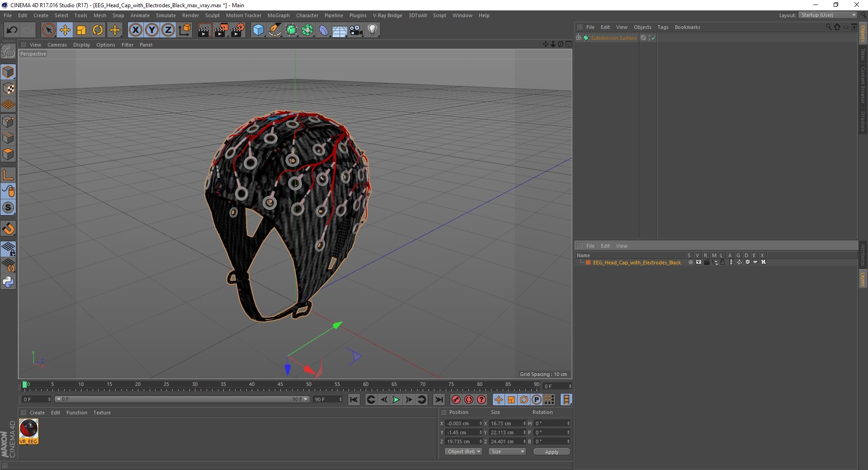Viewport: 868px width, 470px height.
Task: Click frame 45 on the timeline ruler
Action: (x=280, y=385)
